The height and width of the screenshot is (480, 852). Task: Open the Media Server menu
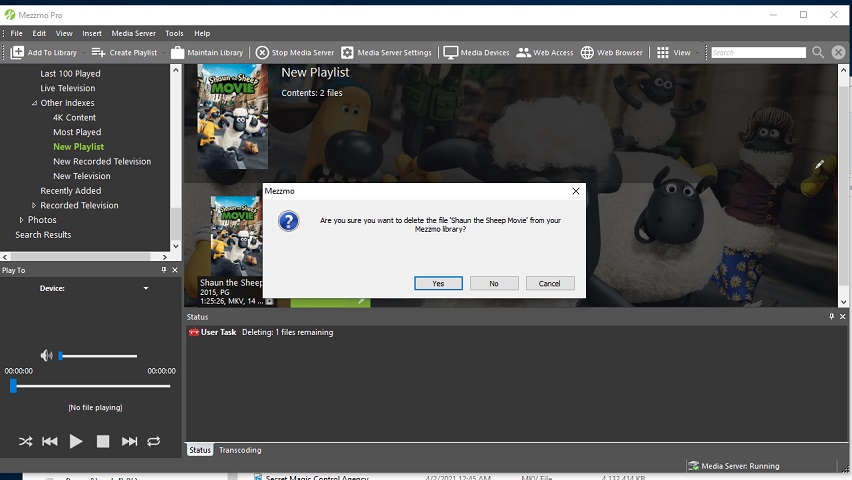[134, 33]
